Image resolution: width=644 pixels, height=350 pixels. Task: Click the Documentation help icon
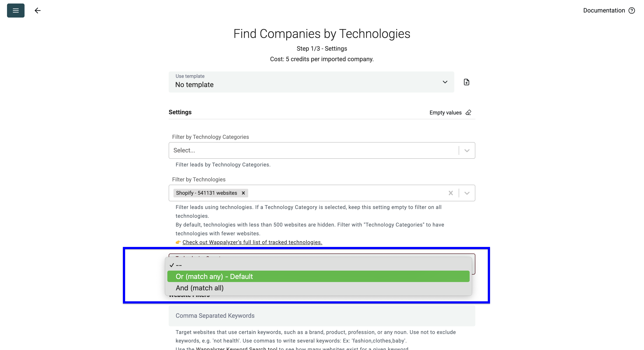coord(632,11)
